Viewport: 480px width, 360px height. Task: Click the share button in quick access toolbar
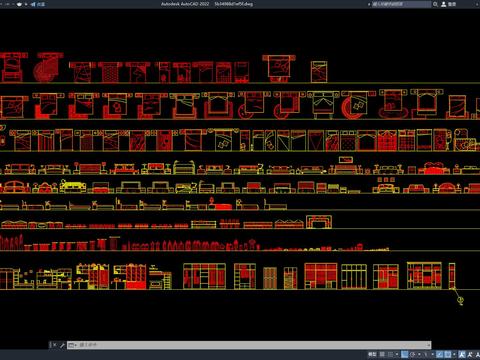(38, 4)
